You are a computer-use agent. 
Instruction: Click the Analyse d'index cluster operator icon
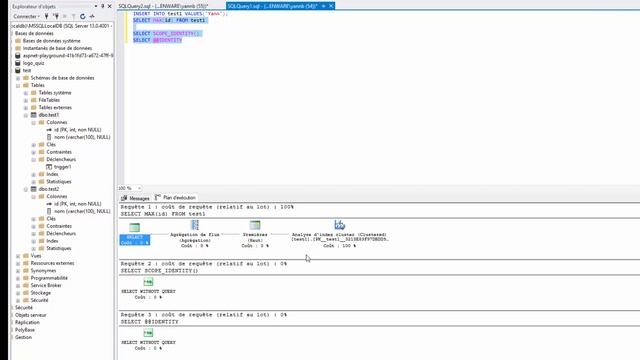point(340,225)
